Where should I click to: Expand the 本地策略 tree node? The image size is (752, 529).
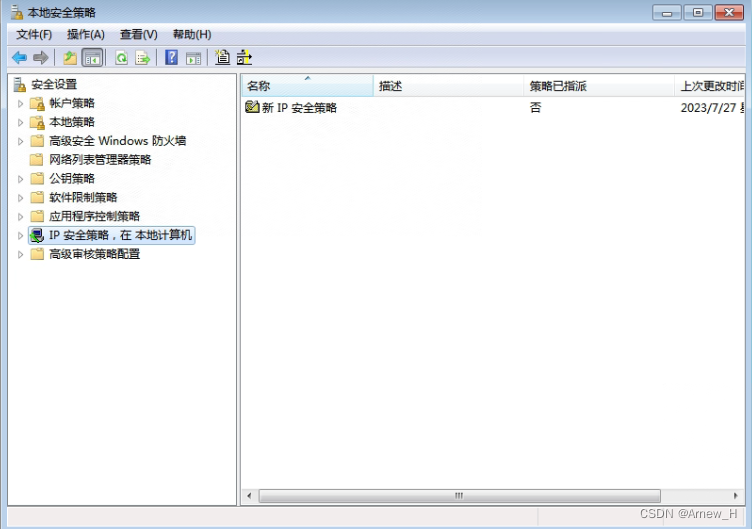[20, 123]
